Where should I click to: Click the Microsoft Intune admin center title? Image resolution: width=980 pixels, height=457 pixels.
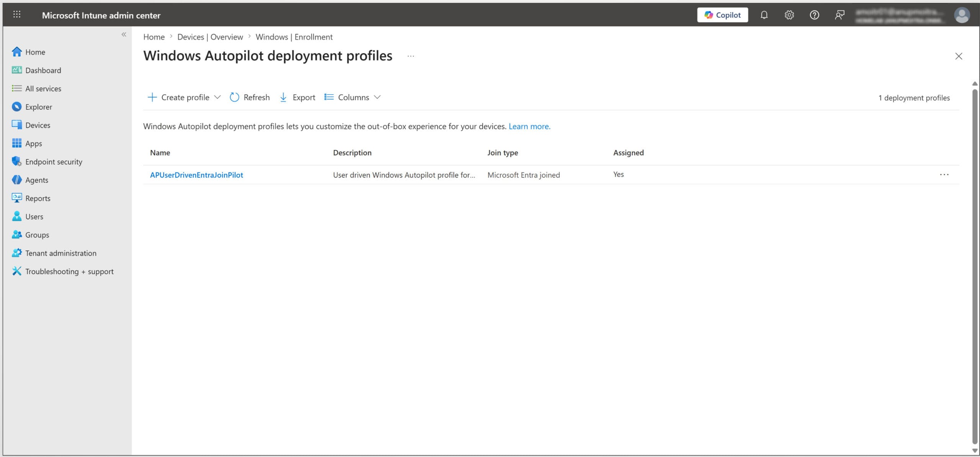(x=101, y=15)
